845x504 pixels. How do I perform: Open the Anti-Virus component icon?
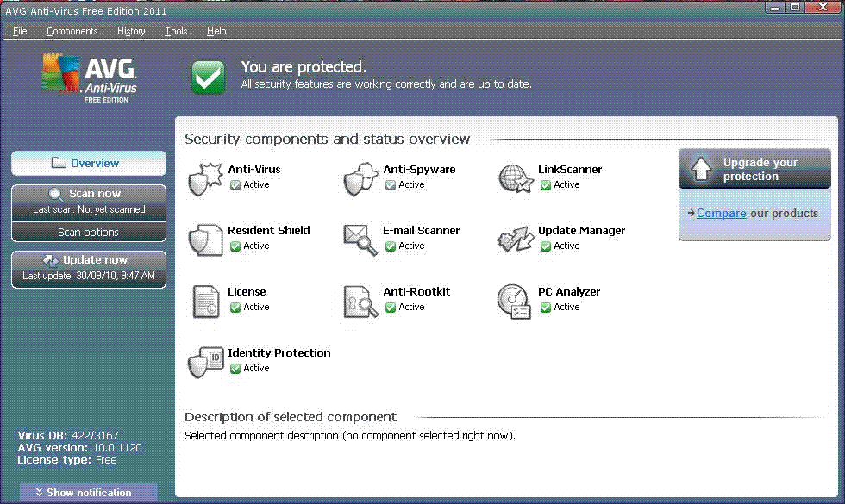coord(204,177)
